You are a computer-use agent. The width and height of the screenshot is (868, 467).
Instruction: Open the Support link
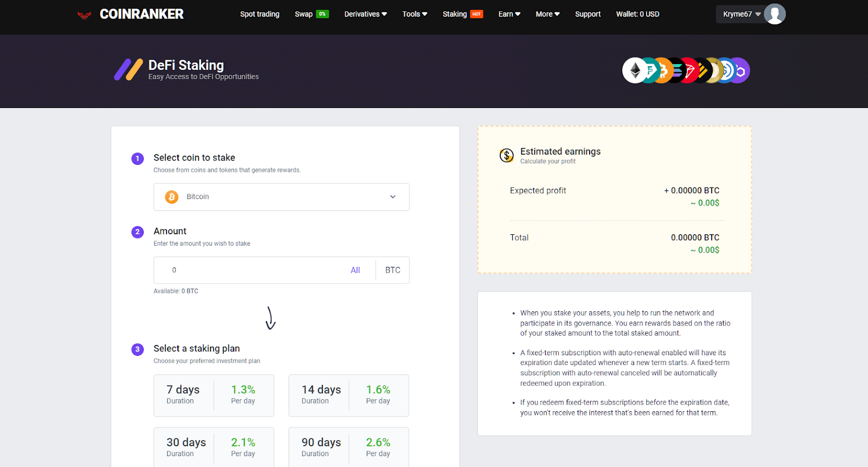pos(588,14)
